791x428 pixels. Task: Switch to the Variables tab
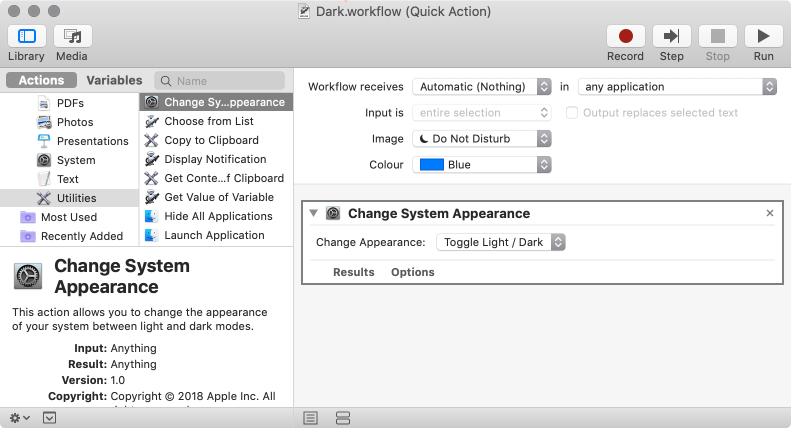(x=114, y=80)
